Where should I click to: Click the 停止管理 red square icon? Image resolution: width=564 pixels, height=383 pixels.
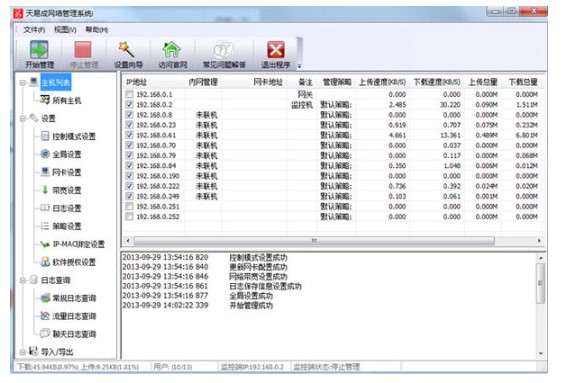[x=83, y=49]
